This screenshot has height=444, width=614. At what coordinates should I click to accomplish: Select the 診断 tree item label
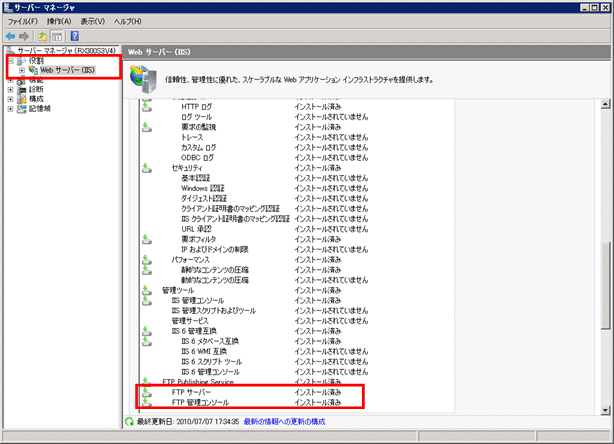36,89
